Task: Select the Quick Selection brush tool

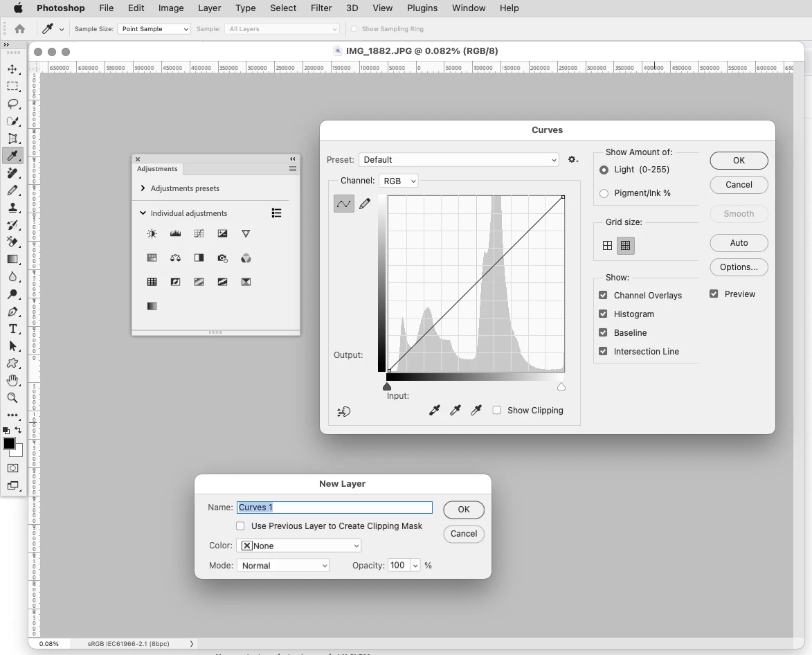Action: pos(12,121)
